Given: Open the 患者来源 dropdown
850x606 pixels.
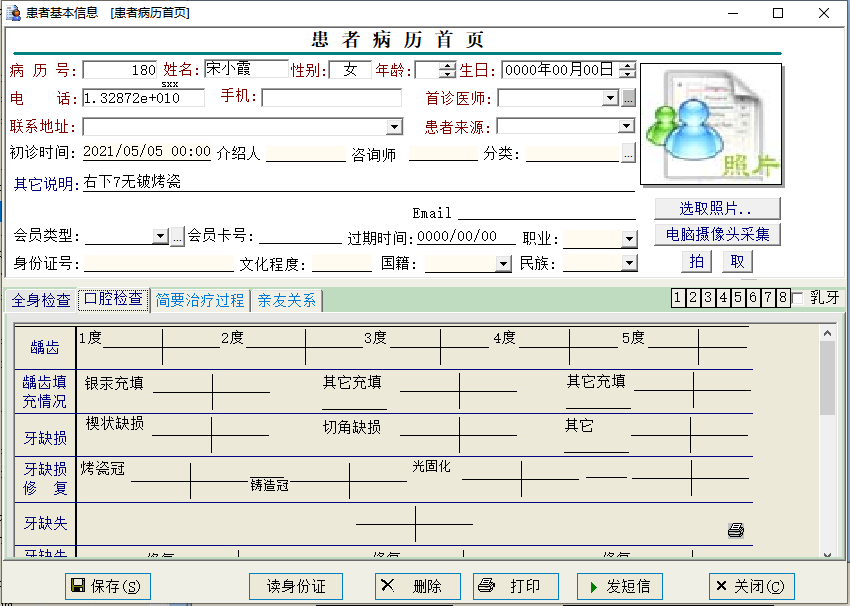Looking at the screenshot, I should pos(627,126).
